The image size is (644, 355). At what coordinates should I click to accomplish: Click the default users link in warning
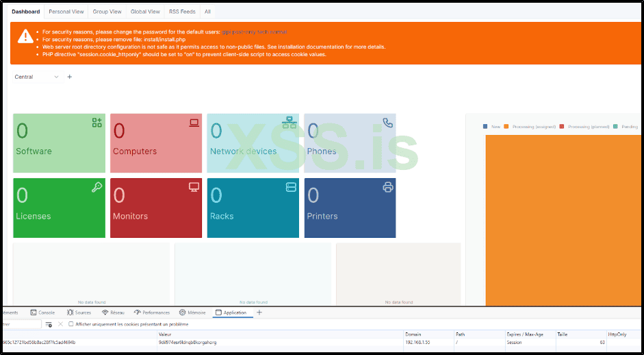coord(254,32)
